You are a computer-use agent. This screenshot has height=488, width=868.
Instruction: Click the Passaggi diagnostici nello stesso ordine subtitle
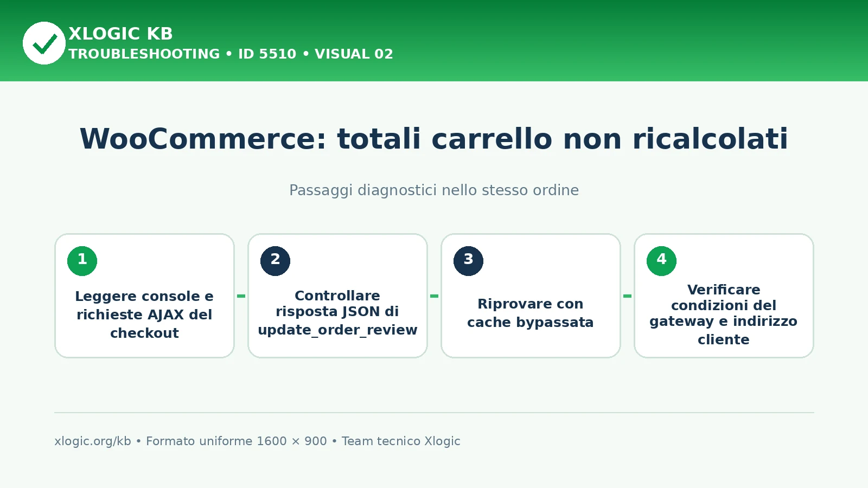(434, 190)
